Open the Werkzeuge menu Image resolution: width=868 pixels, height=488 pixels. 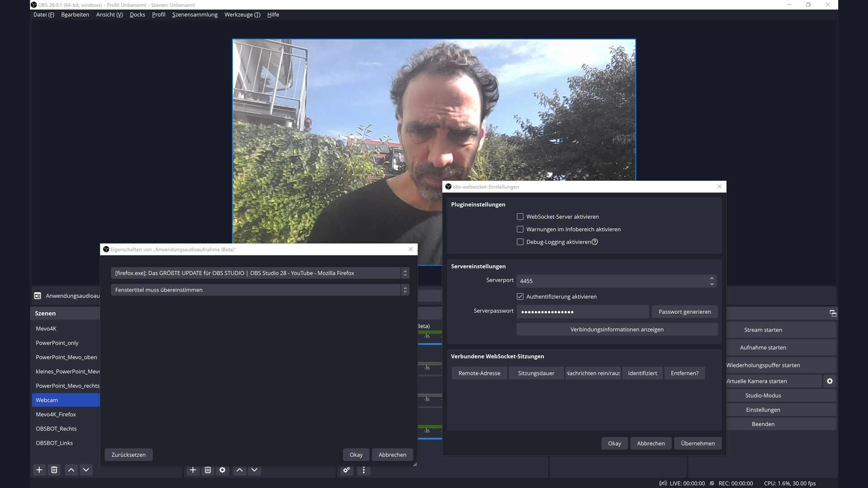click(x=242, y=14)
